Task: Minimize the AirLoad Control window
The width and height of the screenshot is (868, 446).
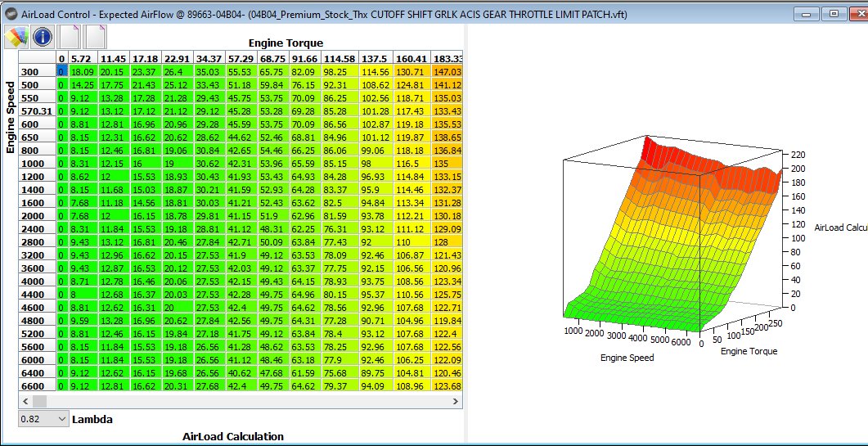Action: [807, 15]
